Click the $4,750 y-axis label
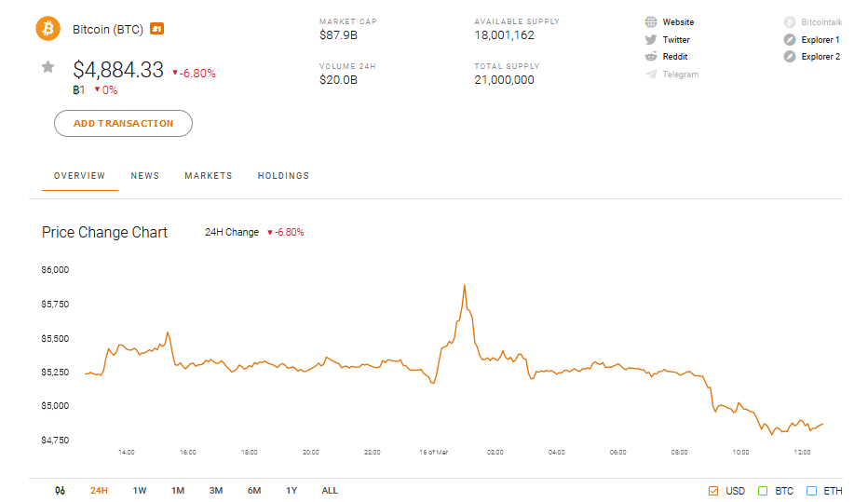 55,441
